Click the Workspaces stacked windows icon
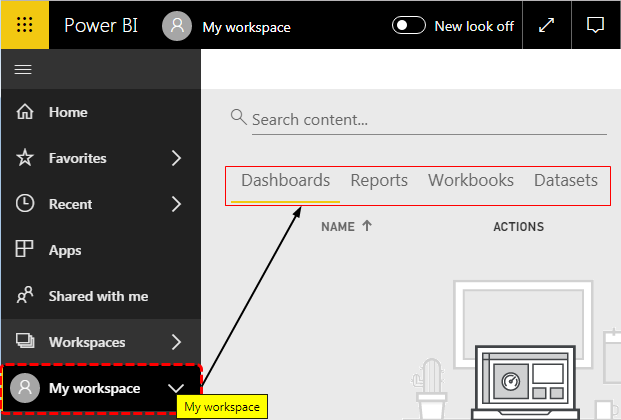621x420 pixels. [x=25, y=341]
